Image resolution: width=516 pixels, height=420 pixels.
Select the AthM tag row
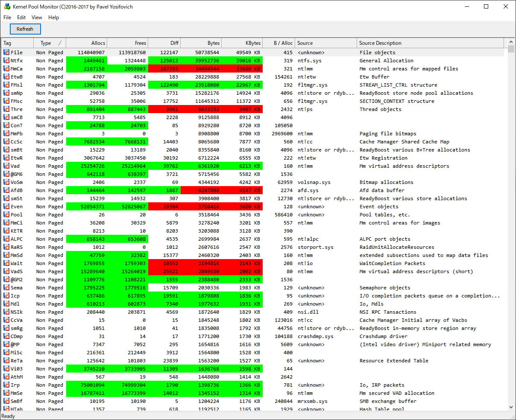pyautogui.click(x=254, y=377)
